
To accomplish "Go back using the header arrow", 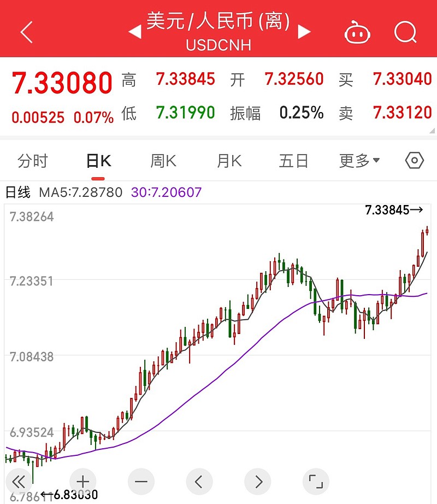I will [27, 32].
